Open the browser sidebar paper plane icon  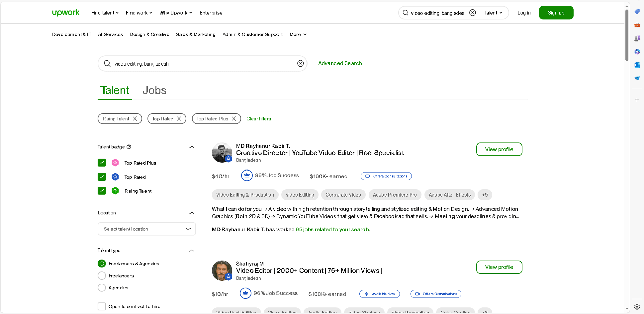[637, 78]
